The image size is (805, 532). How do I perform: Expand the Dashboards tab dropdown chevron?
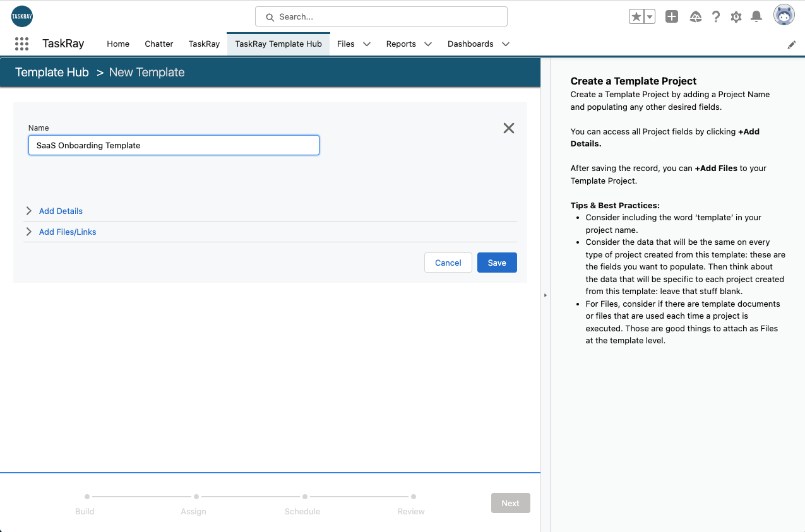[506, 44]
